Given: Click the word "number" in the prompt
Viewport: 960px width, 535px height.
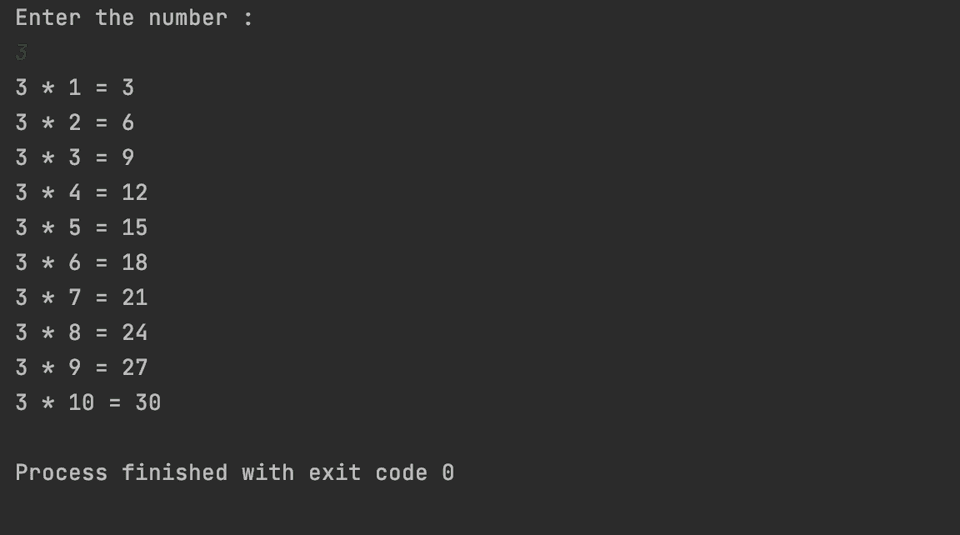Looking at the screenshot, I should pyautogui.click(x=188, y=18).
